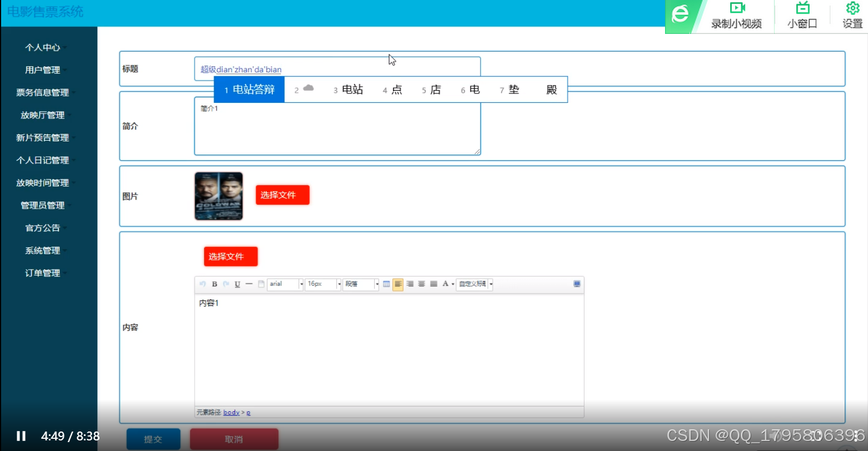Open the 订单管理 sidebar menu
Screen dimensions: 868x451
pos(42,272)
